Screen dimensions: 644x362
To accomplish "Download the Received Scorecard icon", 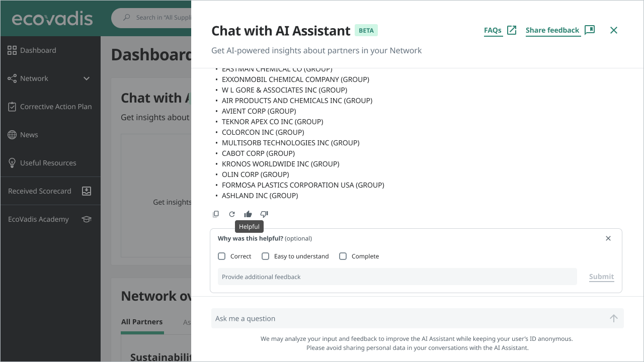I will (x=87, y=191).
